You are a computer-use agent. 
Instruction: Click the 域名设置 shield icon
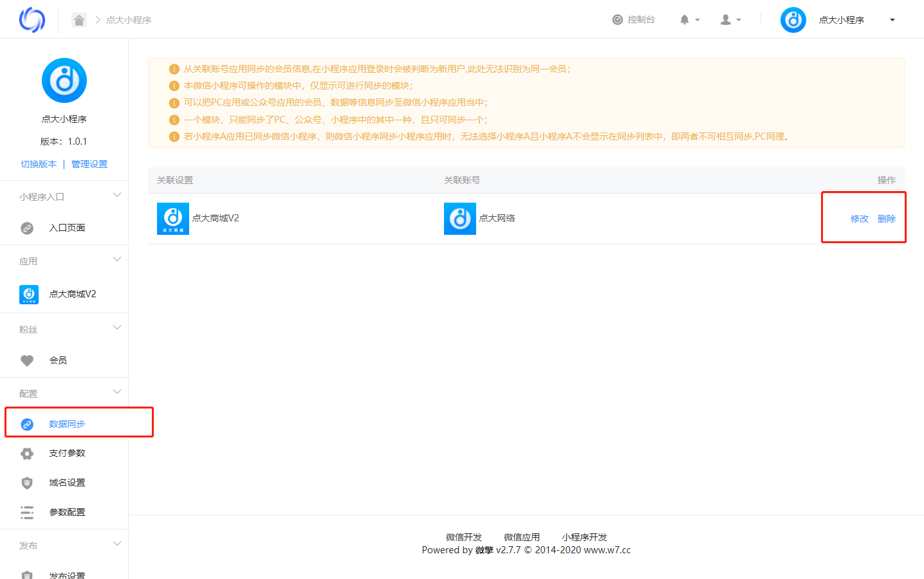click(27, 483)
